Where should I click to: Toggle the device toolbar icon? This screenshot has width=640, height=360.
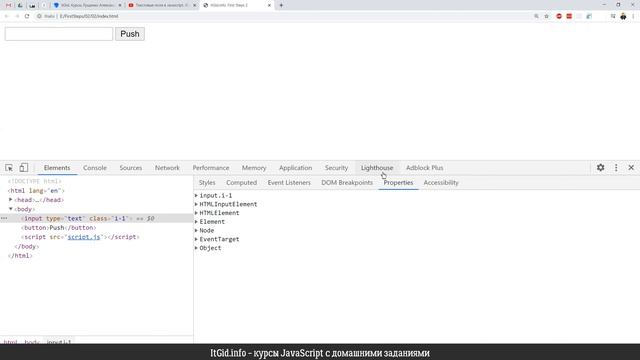[x=24, y=167]
